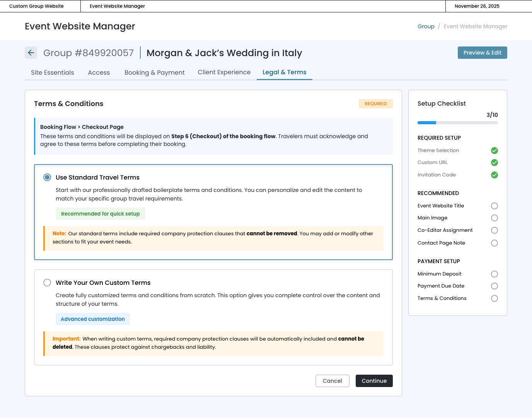Follow the Group breadcrumb link
Screen dimensions: 532x418
[x=426, y=26]
